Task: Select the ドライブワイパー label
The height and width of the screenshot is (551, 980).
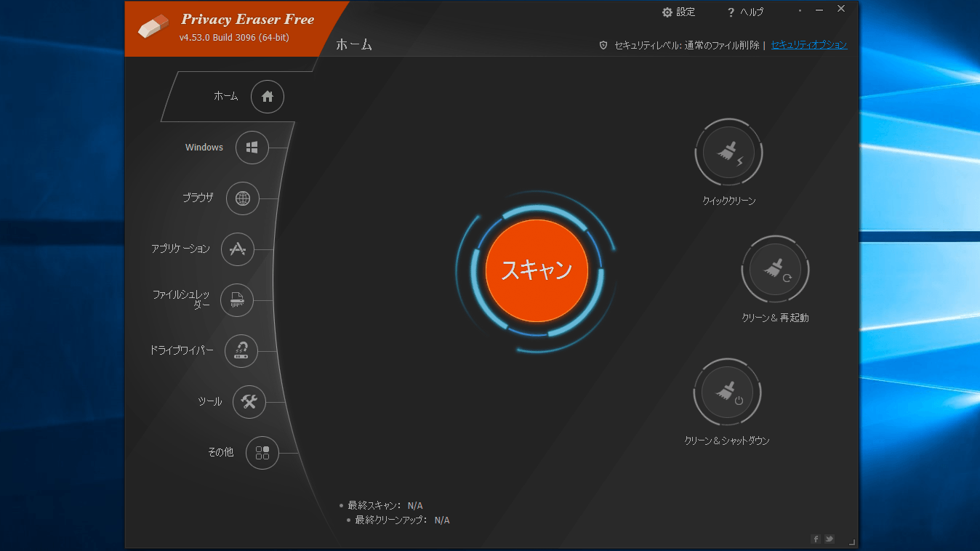Action: 182,350
